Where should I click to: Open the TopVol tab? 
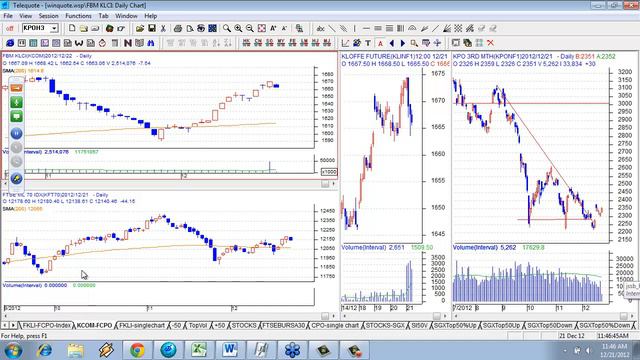coord(198,325)
